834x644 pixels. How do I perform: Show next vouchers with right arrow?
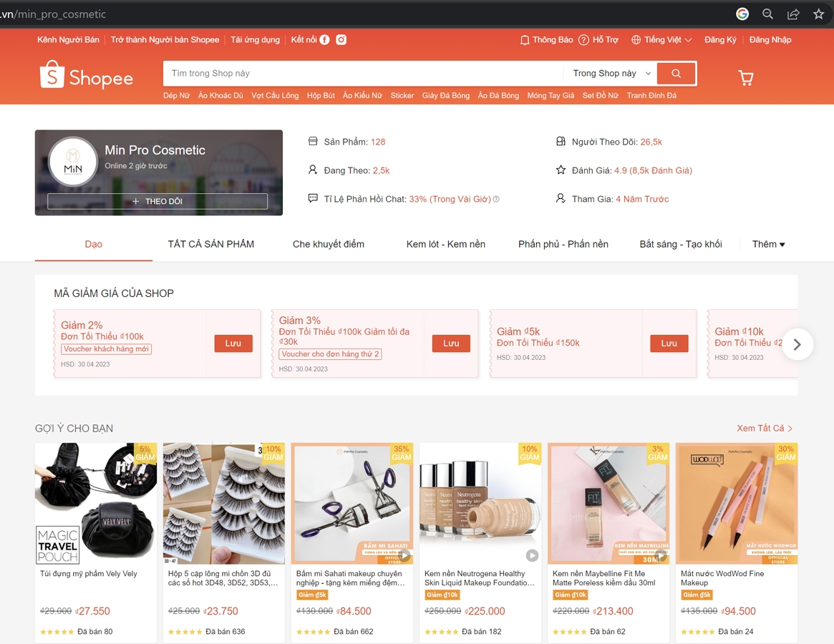pyautogui.click(x=797, y=344)
